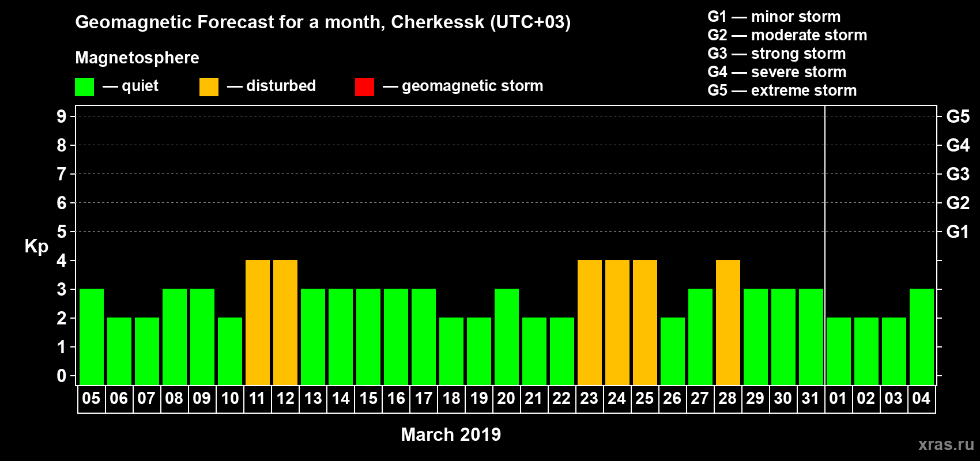Click the orange disturbed legend swatch
Screen dimensions: 980x461
[209, 87]
